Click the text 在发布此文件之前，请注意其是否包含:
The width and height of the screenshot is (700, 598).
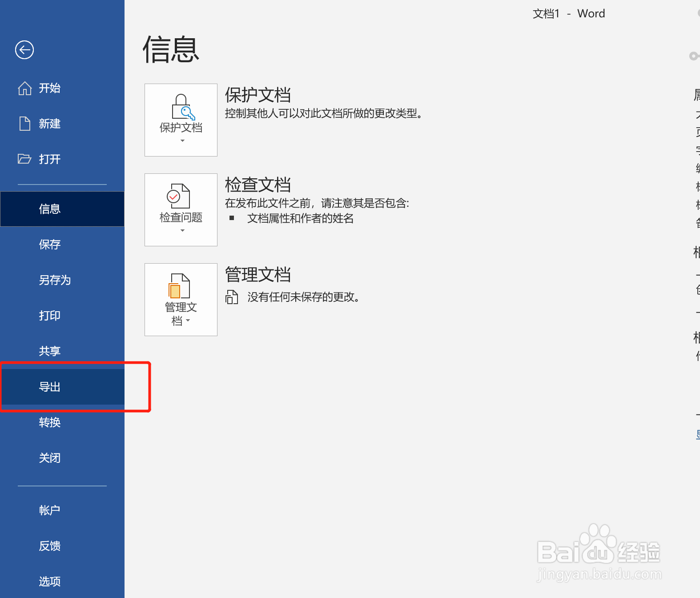[x=317, y=203]
